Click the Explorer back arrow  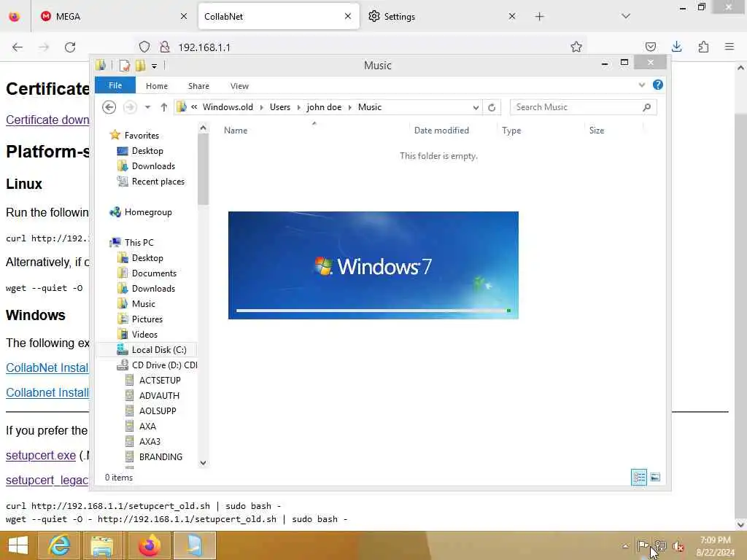(109, 107)
